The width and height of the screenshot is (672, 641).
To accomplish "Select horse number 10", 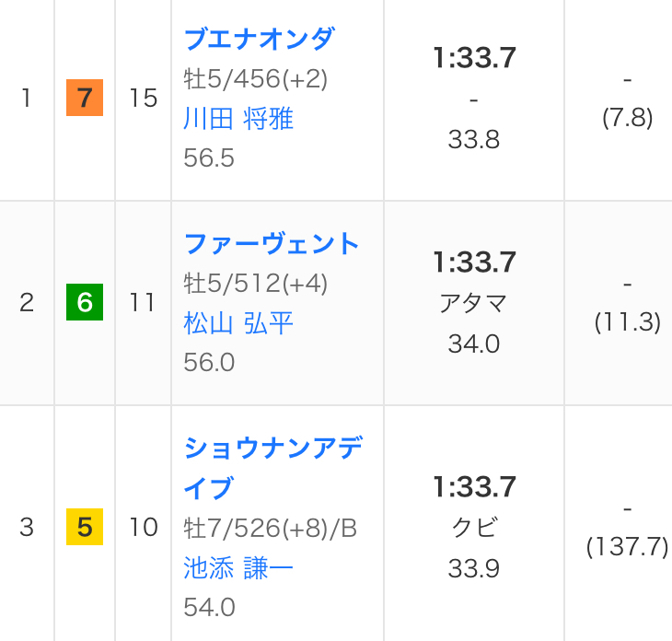I will pyautogui.click(x=143, y=528).
